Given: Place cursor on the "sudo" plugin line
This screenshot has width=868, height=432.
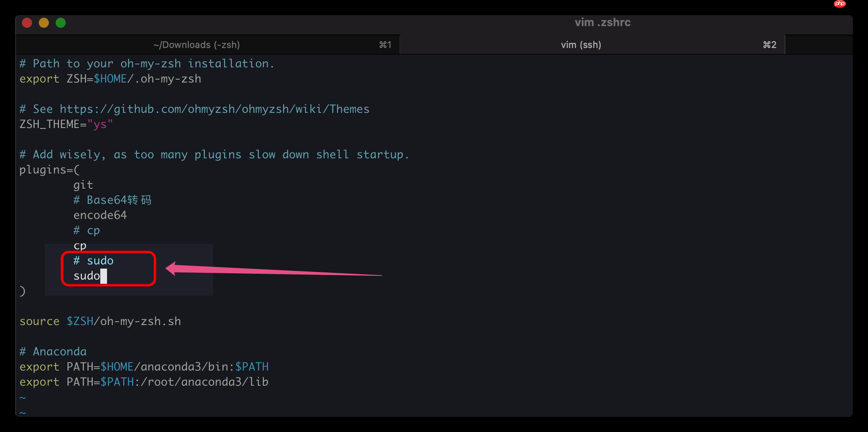Looking at the screenshot, I should [87, 276].
